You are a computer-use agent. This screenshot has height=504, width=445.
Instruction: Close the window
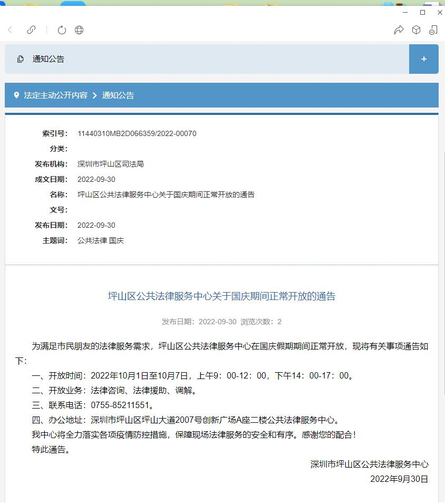[440, 12]
